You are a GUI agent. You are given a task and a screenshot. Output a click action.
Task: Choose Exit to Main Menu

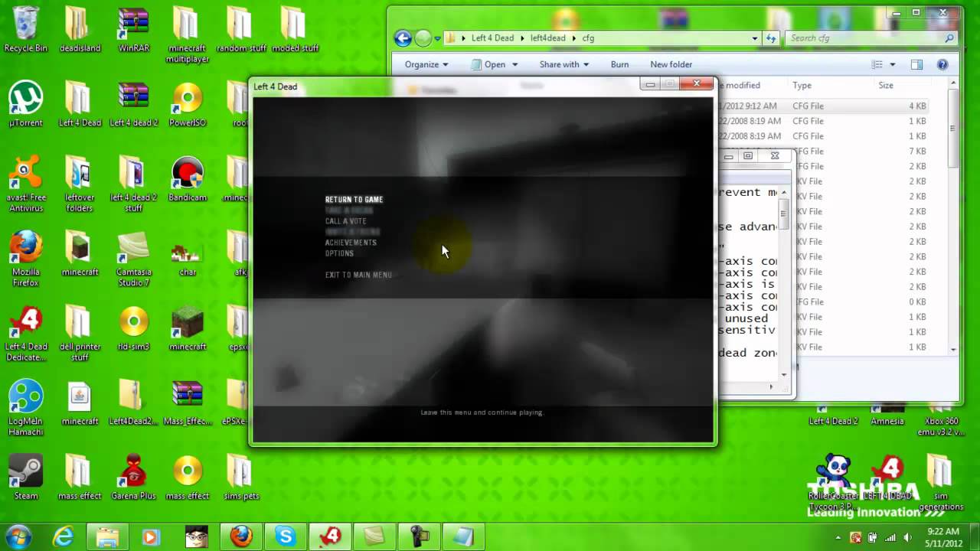click(x=358, y=275)
